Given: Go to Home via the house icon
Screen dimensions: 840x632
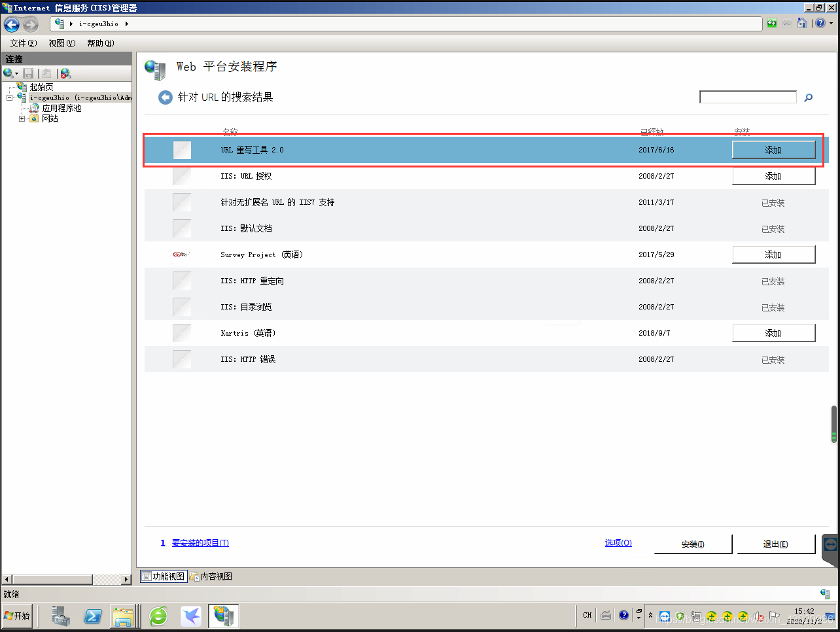Looking at the screenshot, I should coord(801,24).
